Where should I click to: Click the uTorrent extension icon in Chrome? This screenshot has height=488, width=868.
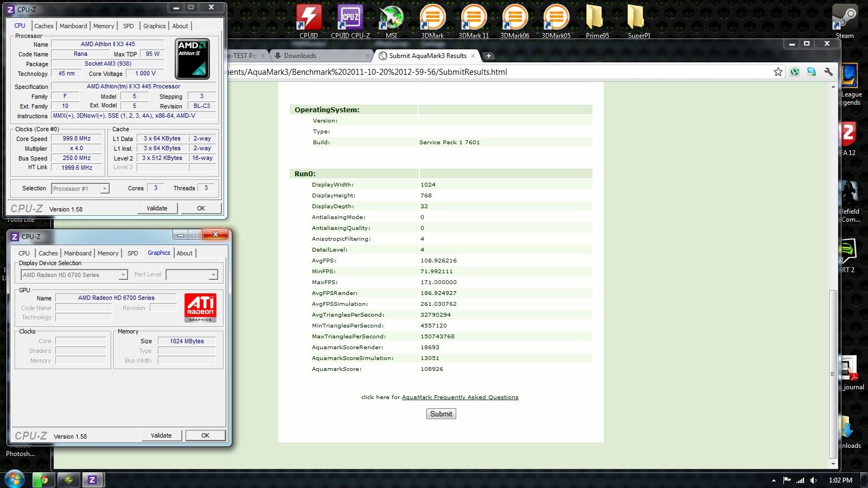[x=795, y=72]
